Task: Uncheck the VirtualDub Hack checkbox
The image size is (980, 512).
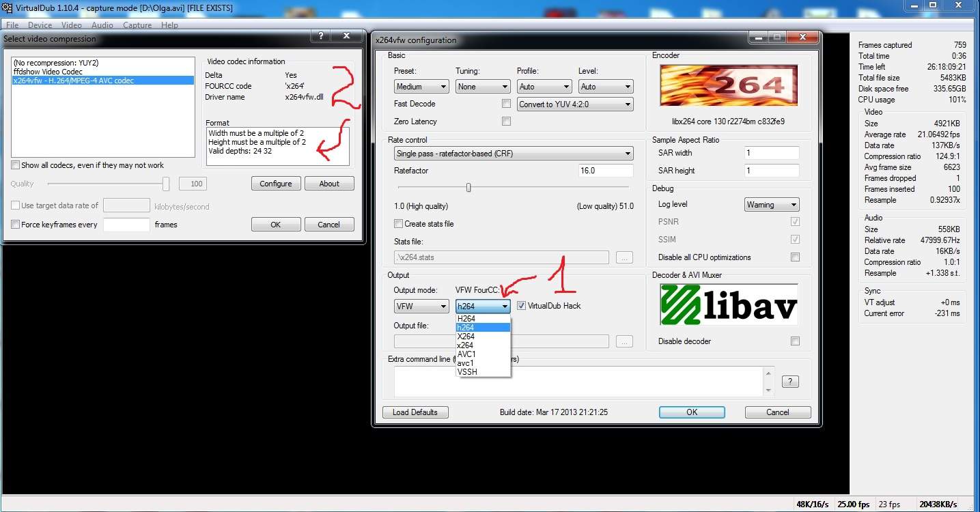Action: [x=521, y=306]
